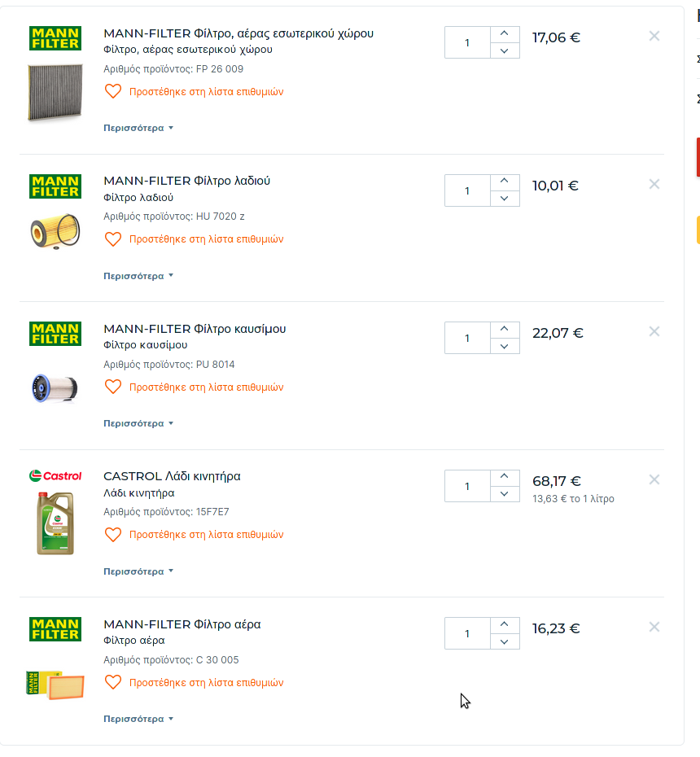This screenshot has width=700, height=757.
Task: Expand Περισσότερα under Castrol engine oil
Action: 138,571
